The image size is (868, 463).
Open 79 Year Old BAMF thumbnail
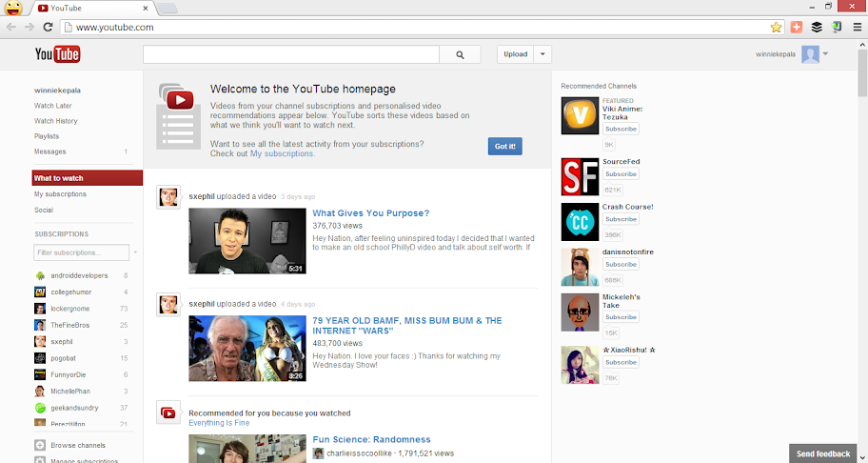point(247,349)
